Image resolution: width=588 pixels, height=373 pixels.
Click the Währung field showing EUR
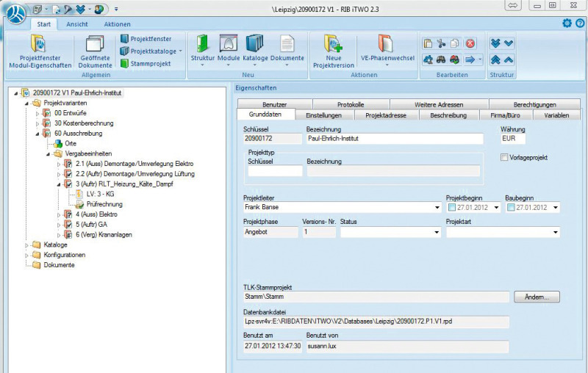(513, 139)
